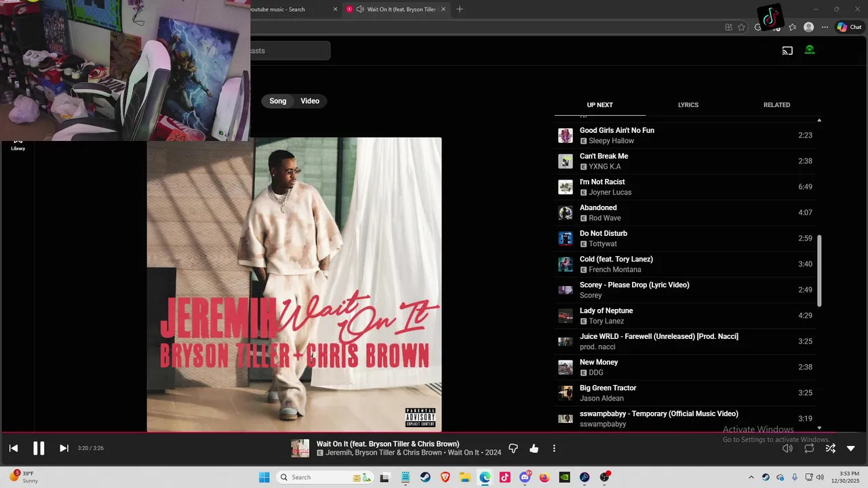Show hidden system tray icons
868x488 pixels.
coord(751,477)
